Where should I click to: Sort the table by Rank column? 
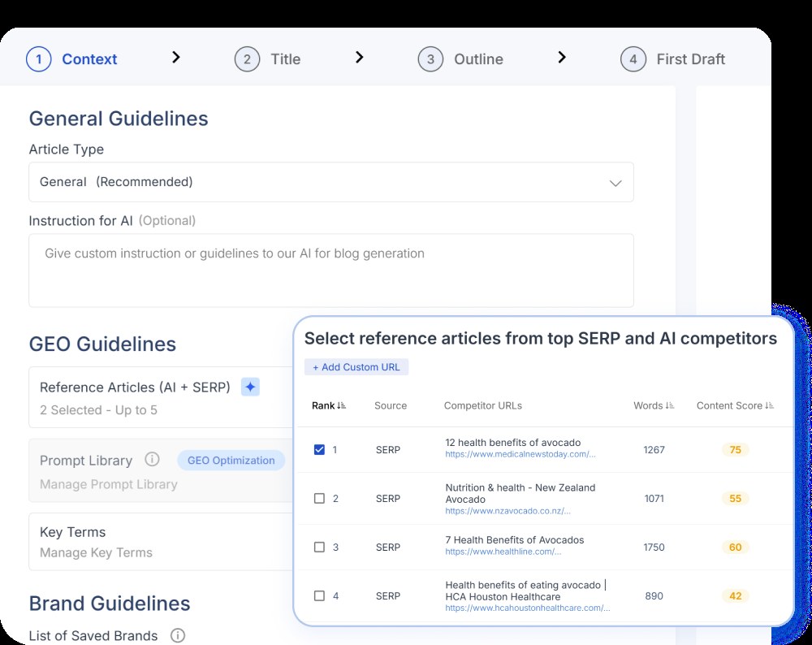coord(329,405)
